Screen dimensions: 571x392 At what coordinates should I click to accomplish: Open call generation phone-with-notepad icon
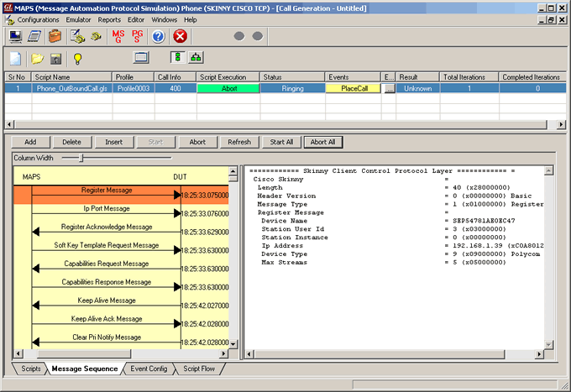(x=77, y=36)
